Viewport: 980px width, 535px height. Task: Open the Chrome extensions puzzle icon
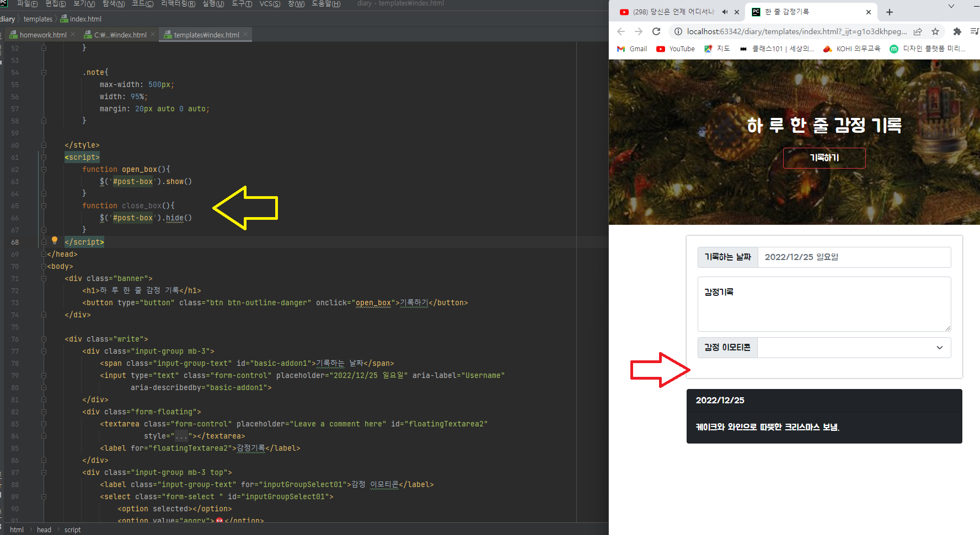(957, 31)
